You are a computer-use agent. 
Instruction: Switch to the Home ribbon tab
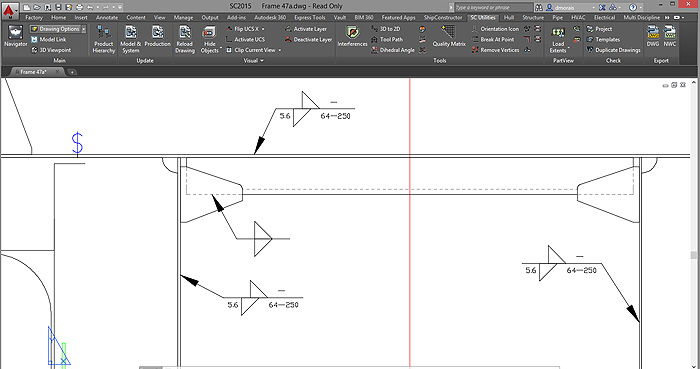58,18
